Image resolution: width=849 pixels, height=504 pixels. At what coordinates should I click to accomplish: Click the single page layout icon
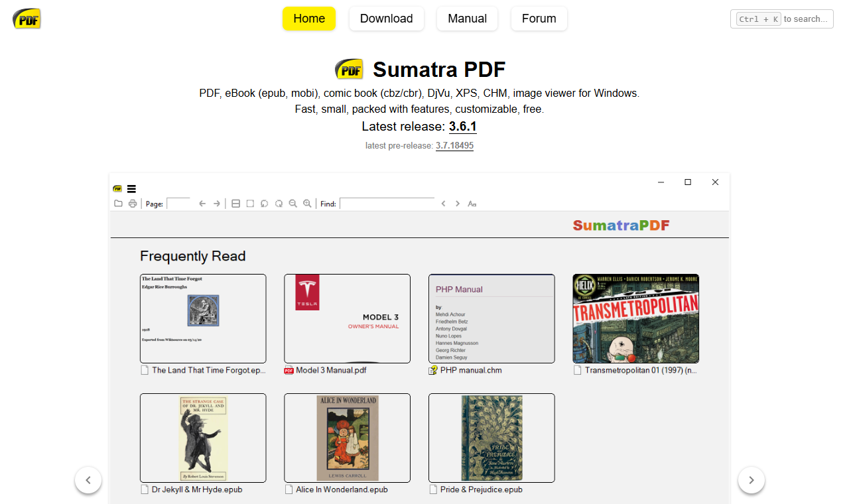[x=250, y=204]
